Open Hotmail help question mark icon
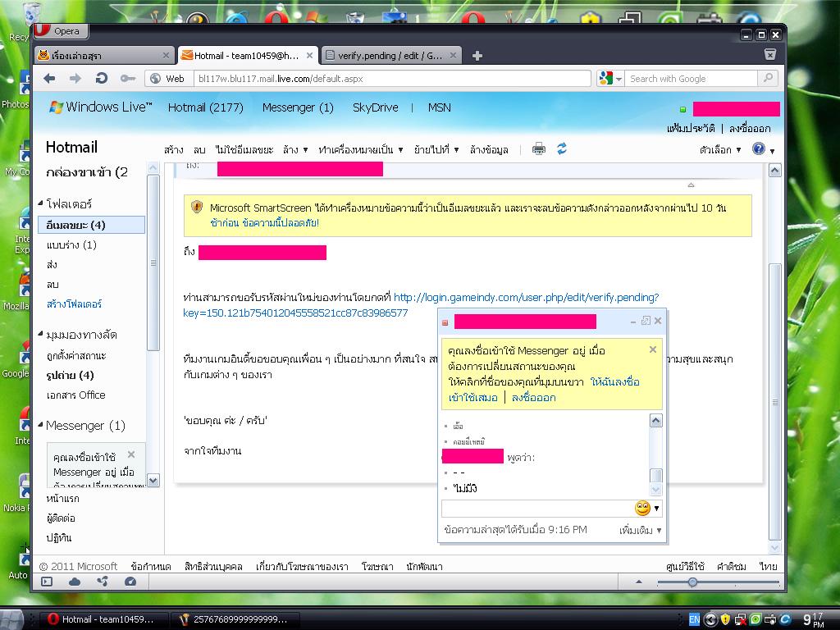Image resolution: width=840 pixels, height=630 pixels. [759, 148]
